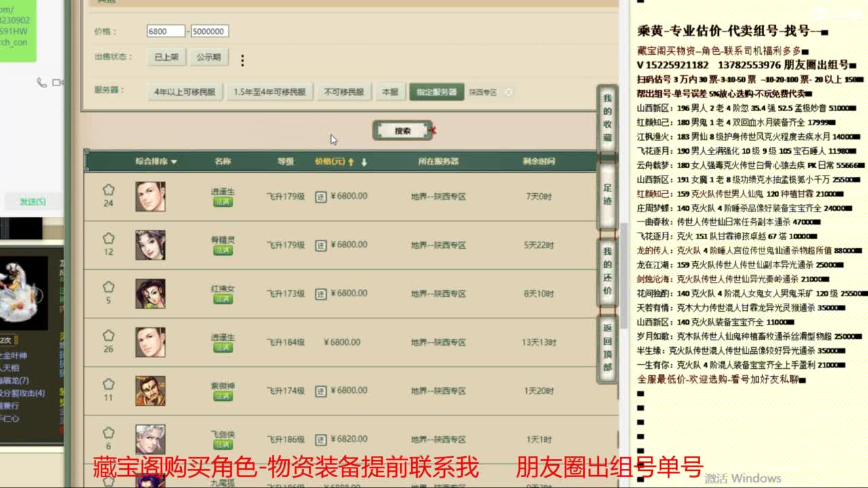
Task: Toggle 1.5年至4年可移民服 server filter
Action: coord(269,92)
